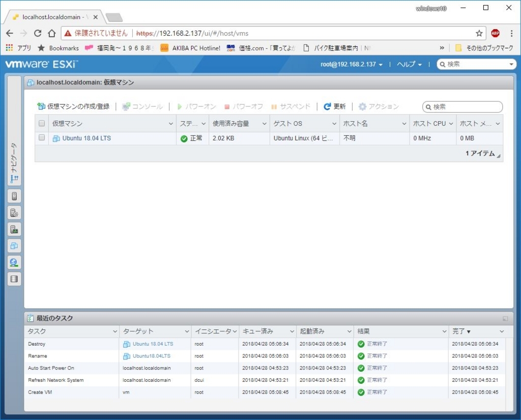Open the ABP extension icon

(495, 33)
